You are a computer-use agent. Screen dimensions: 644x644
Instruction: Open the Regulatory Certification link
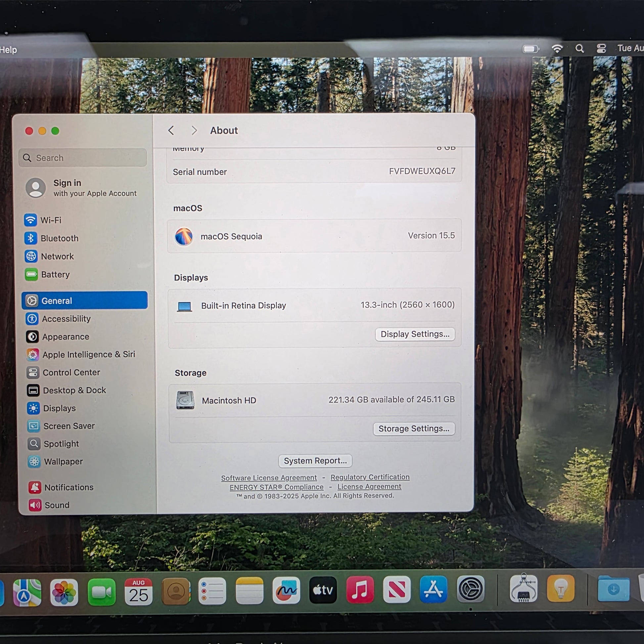click(x=370, y=477)
